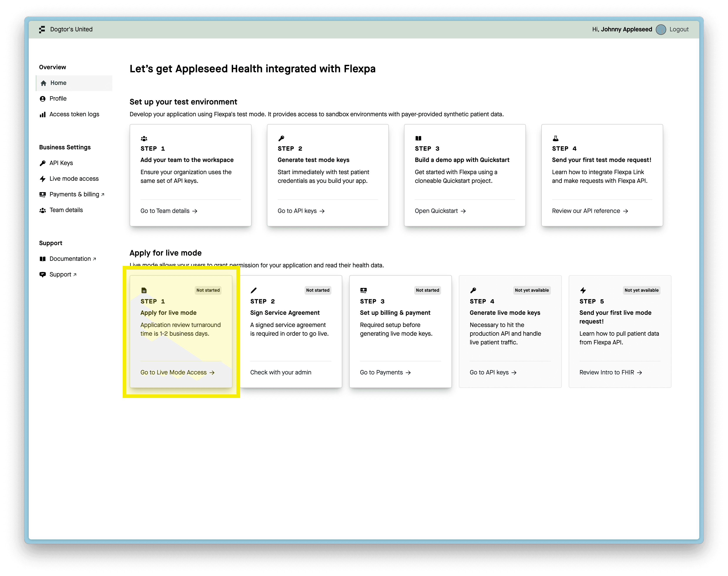Click the Team details people icon in sidebar

point(42,210)
